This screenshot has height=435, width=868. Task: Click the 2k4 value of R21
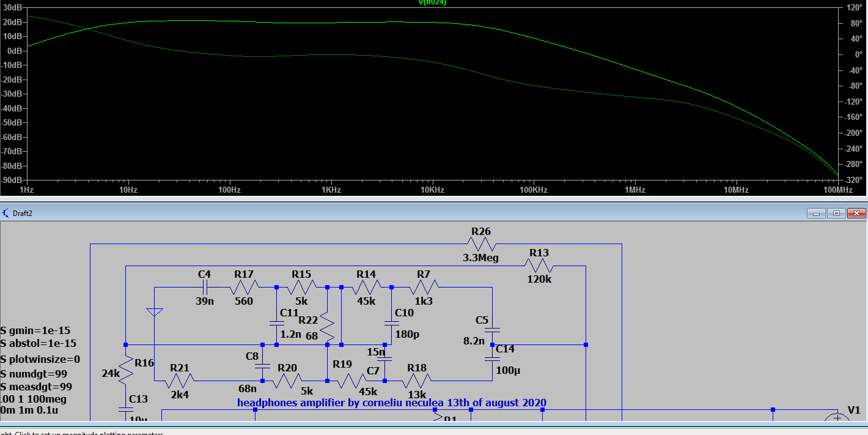click(180, 395)
